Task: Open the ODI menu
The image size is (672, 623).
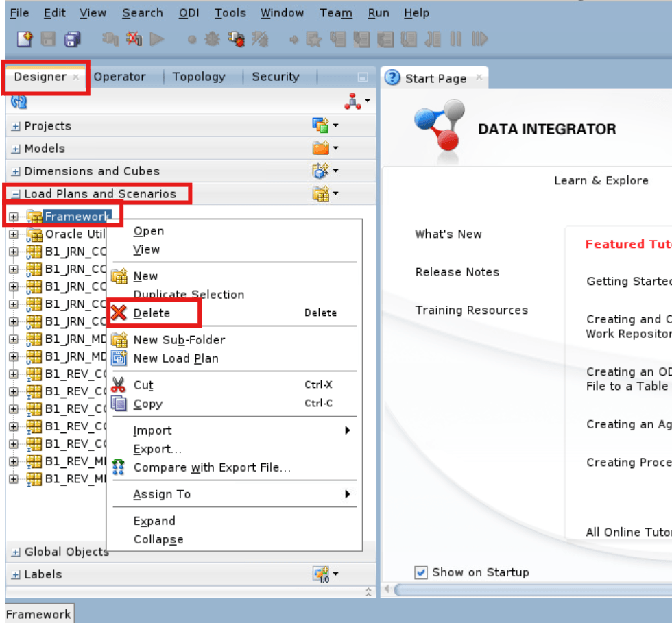Action: coord(189,12)
